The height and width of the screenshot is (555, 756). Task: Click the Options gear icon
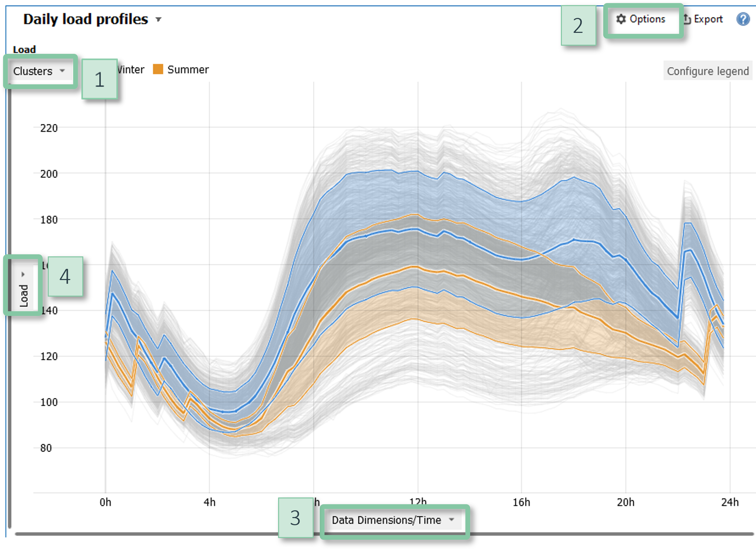point(621,19)
